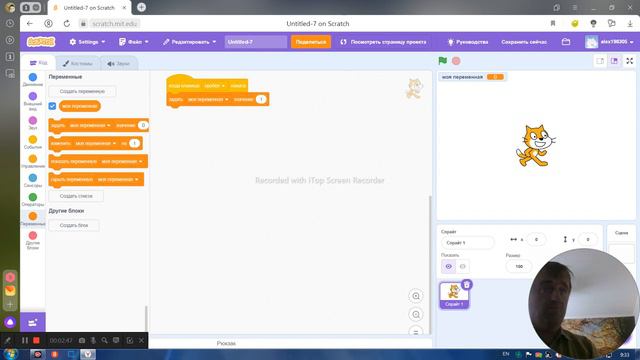Screen dimensions: 640x360
Task: Go back in the browser
Action: tap(30, 24)
